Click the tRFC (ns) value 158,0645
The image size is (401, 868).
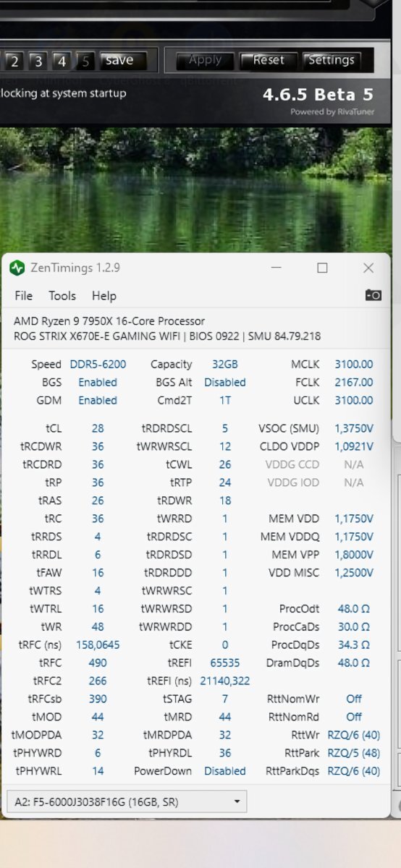pos(98,644)
